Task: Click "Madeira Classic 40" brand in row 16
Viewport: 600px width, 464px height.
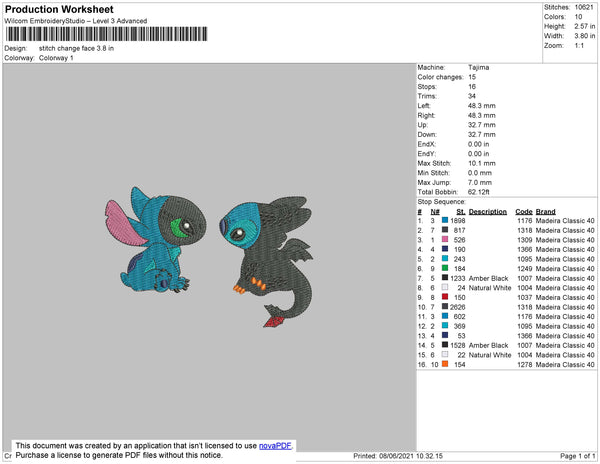Action: 565,365
